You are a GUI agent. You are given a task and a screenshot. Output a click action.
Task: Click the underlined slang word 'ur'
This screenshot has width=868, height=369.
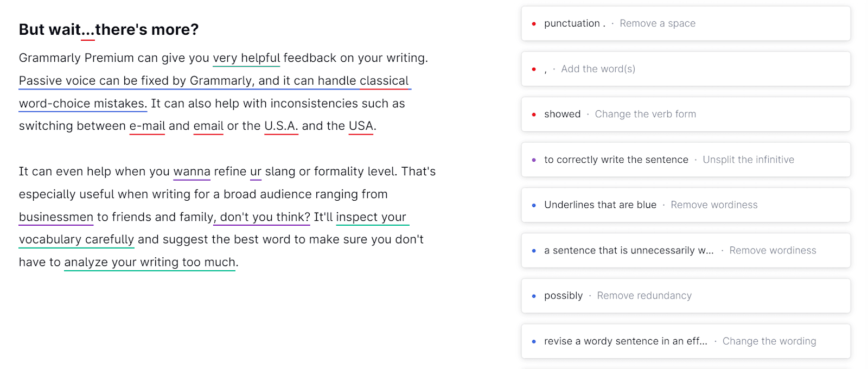[256, 171]
